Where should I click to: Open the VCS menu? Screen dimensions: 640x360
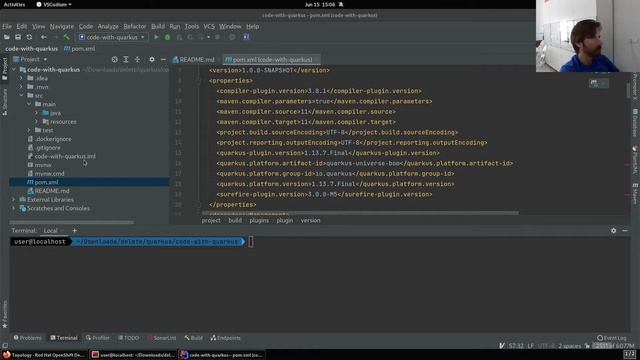point(209,27)
